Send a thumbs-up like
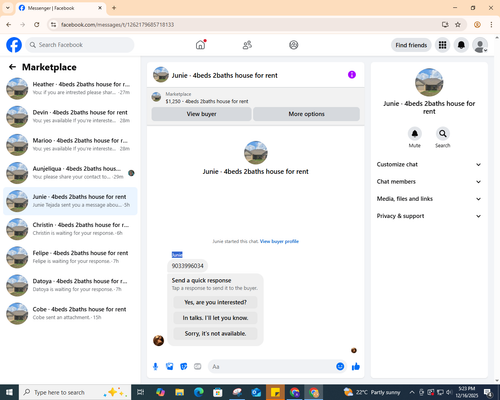This screenshot has width=500, height=400. point(356,367)
